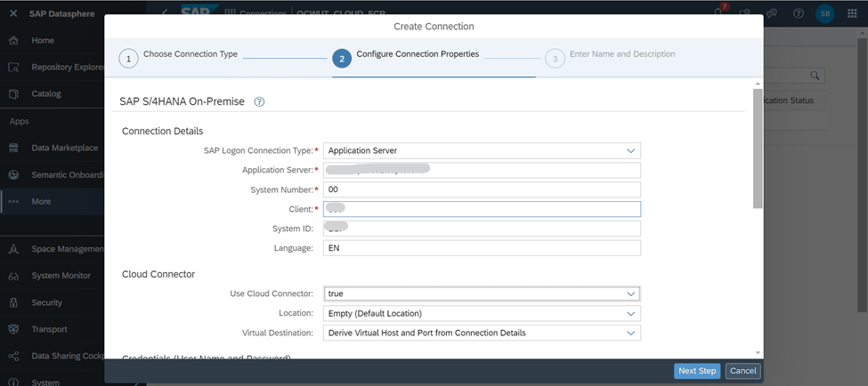This screenshot has width=868, height=386.
Task: Click the Create Connection dialog title
Action: coord(434,27)
